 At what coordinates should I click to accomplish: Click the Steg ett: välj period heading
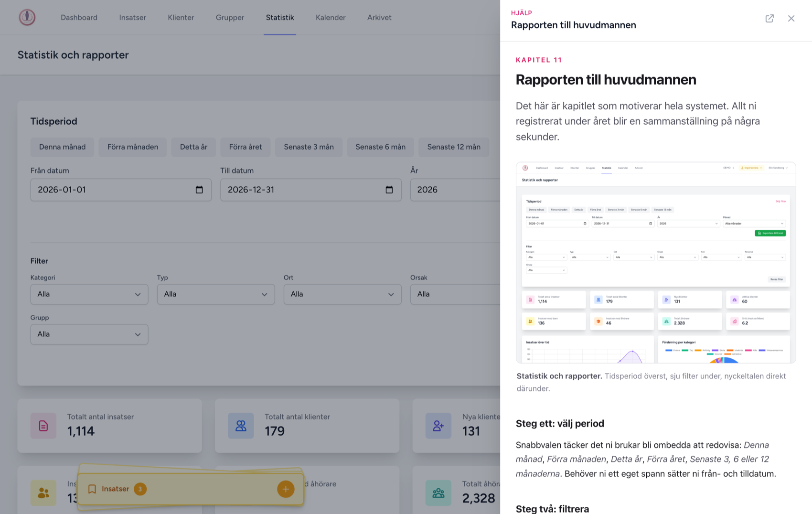pyautogui.click(x=560, y=424)
